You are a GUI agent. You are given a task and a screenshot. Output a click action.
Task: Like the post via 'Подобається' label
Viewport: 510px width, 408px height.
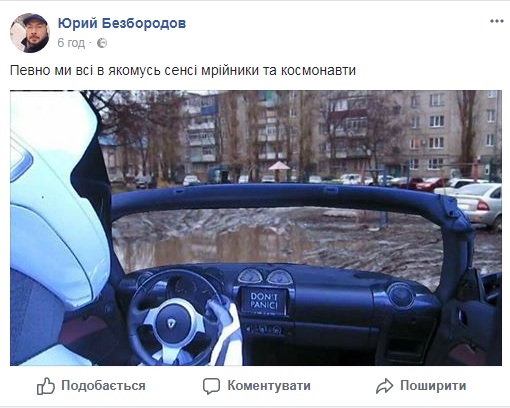(x=103, y=386)
